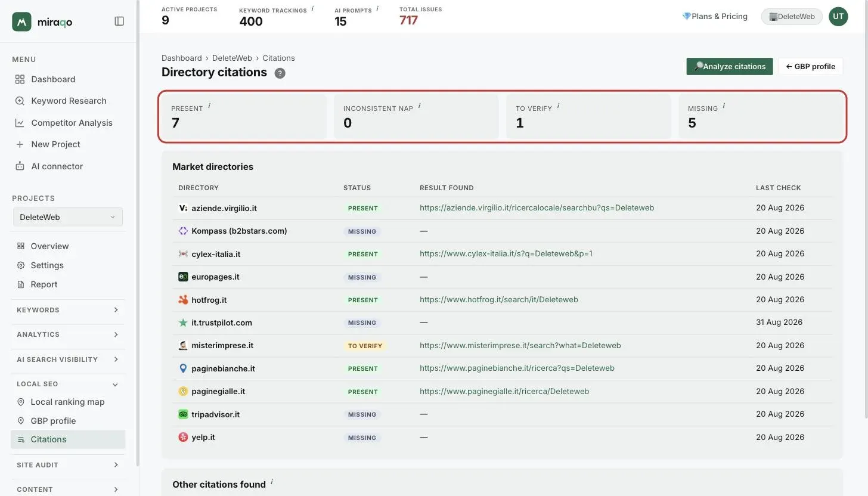Open the AI connector page
Viewport: 868px width, 496px height.
[x=49, y=166]
